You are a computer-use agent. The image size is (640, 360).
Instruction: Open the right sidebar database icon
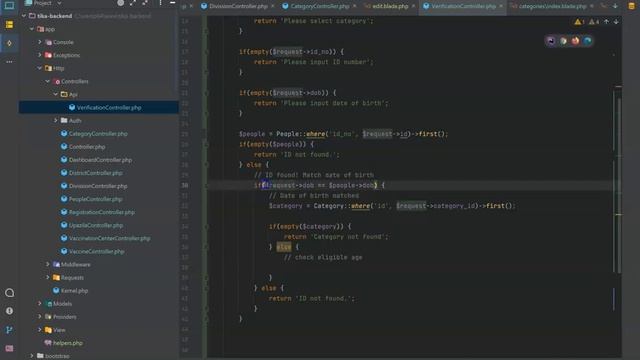(631, 6)
